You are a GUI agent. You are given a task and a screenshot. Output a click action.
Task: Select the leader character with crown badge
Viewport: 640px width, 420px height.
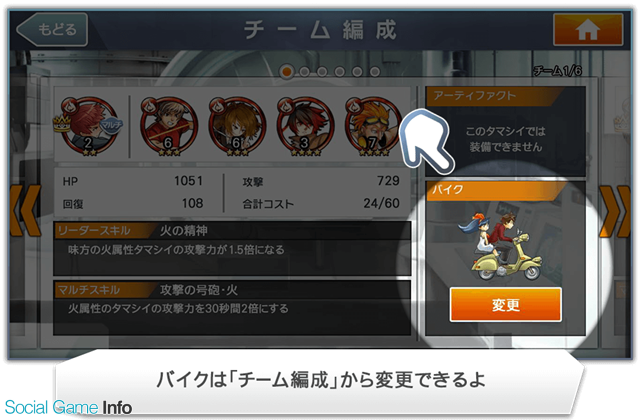tap(88, 126)
